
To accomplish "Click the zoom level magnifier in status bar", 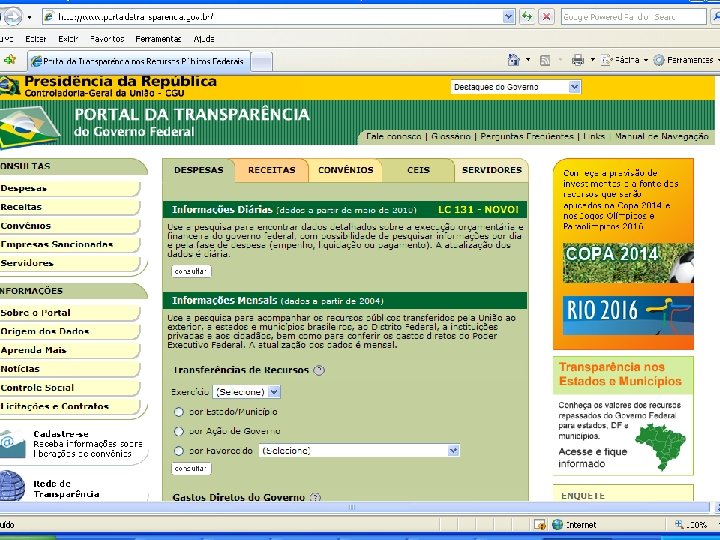I will (x=679, y=524).
